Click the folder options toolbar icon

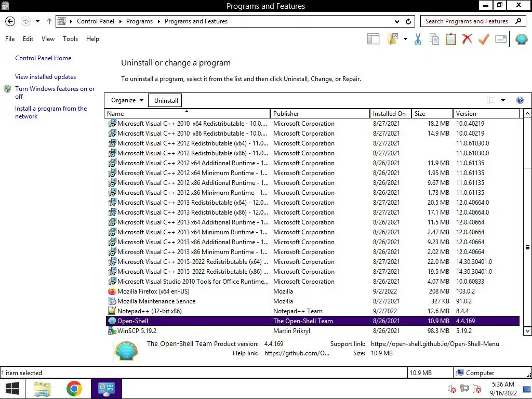[393, 39]
